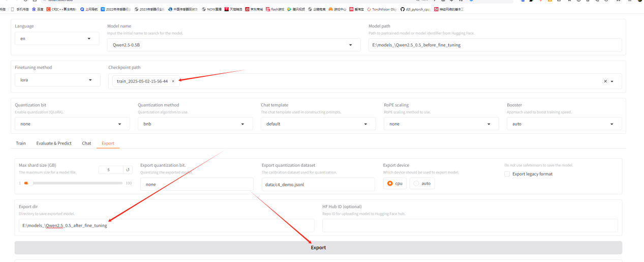Select the Export tab
The height and width of the screenshot is (262, 644).
click(108, 143)
